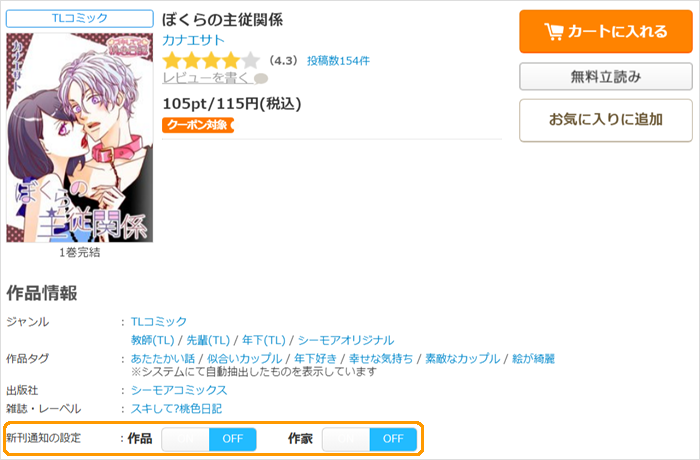Click the book cover thumbnail
Image resolution: width=700 pixels, height=460 pixels.
(x=80, y=138)
